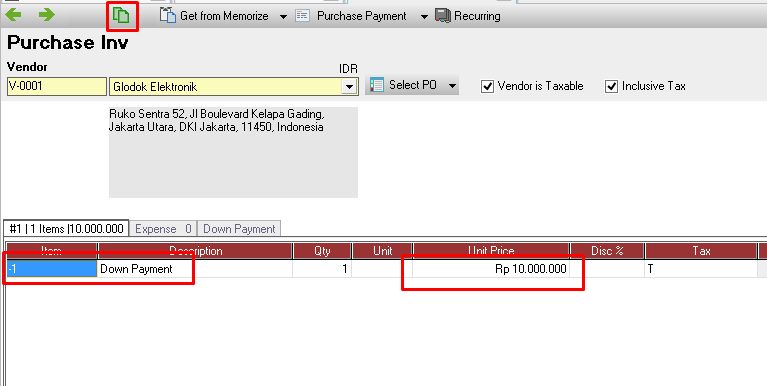Click the Select PO button
Screen dimensions: 767x386
coord(405,85)
